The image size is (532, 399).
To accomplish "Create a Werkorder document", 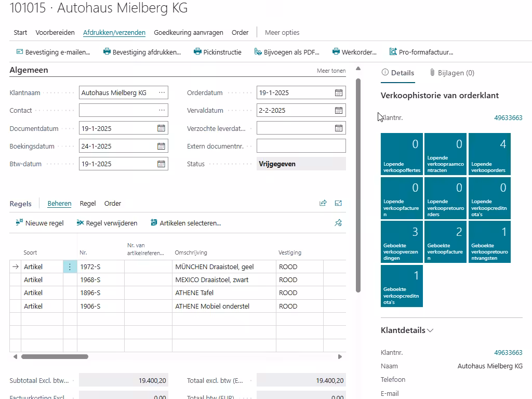I will pyautogui.click(x=354, y=52).
